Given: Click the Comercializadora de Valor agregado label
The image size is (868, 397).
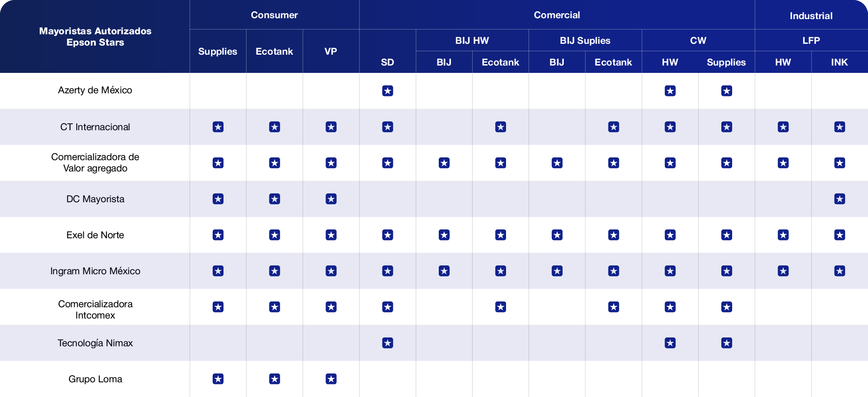Looking at the screenshot, I should click(95, 162).
